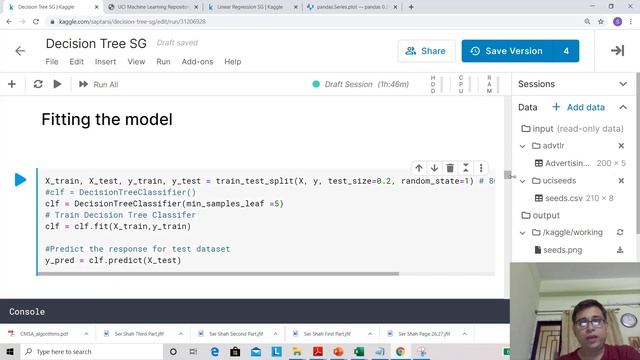Switch to UCI Machine Learning Repository tab
The width and height of the screenshot is (640, 360).
[x=153, y=7]
